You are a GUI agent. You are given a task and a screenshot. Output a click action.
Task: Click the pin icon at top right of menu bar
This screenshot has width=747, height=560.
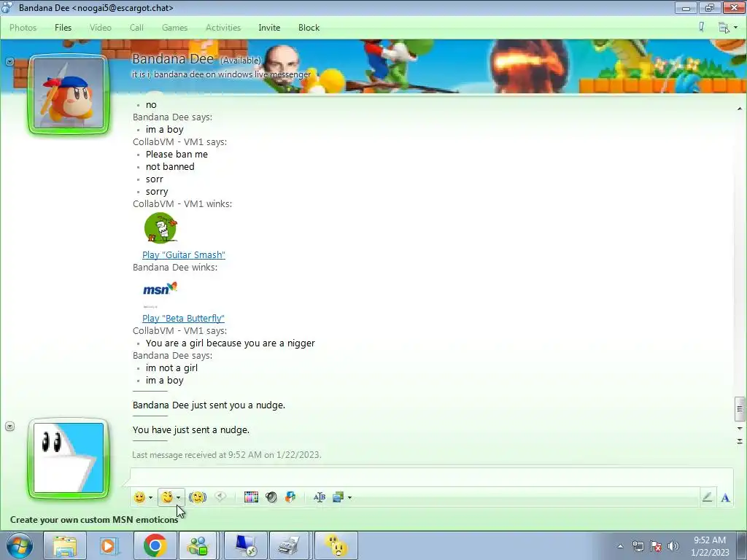pos(701,27)
